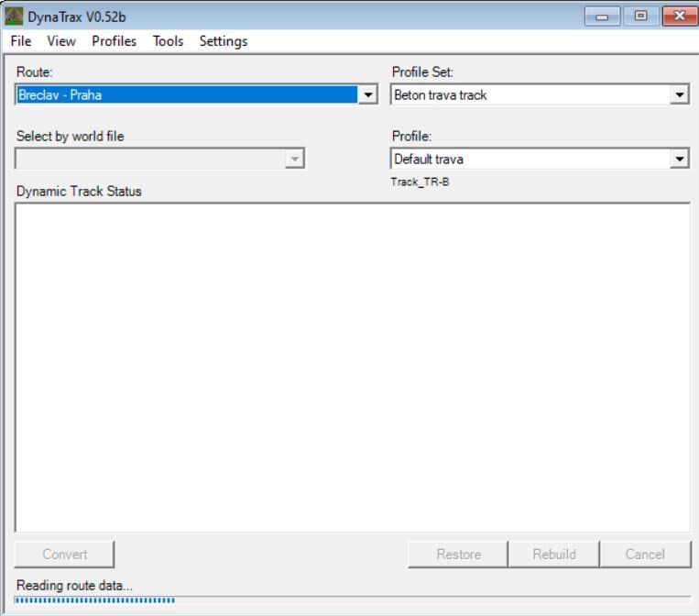Hit the Cancel button

(x=645, y=554)
